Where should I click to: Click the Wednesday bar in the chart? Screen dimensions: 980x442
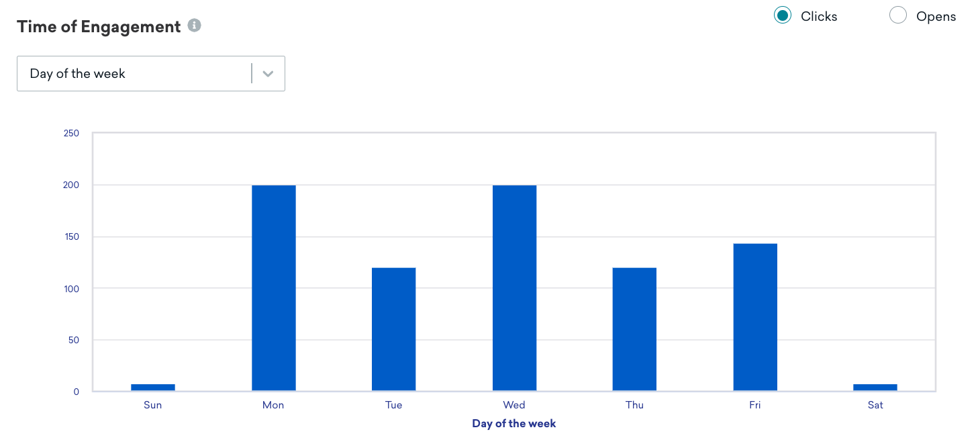click(515, 288)
